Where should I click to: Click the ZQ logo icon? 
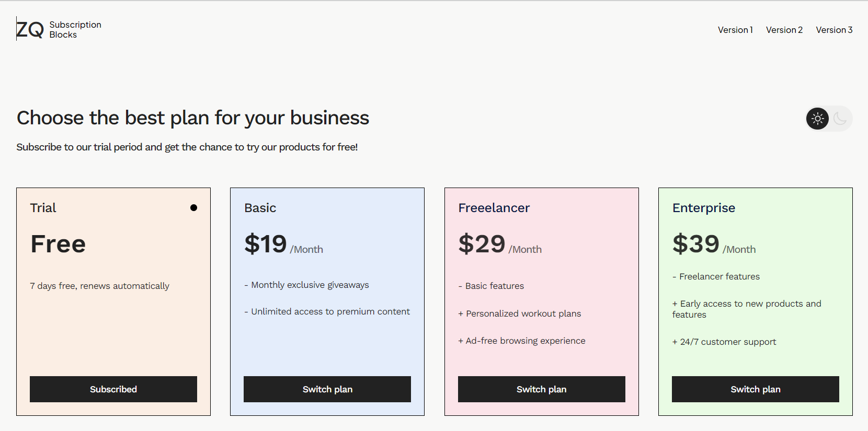point(30,29)
